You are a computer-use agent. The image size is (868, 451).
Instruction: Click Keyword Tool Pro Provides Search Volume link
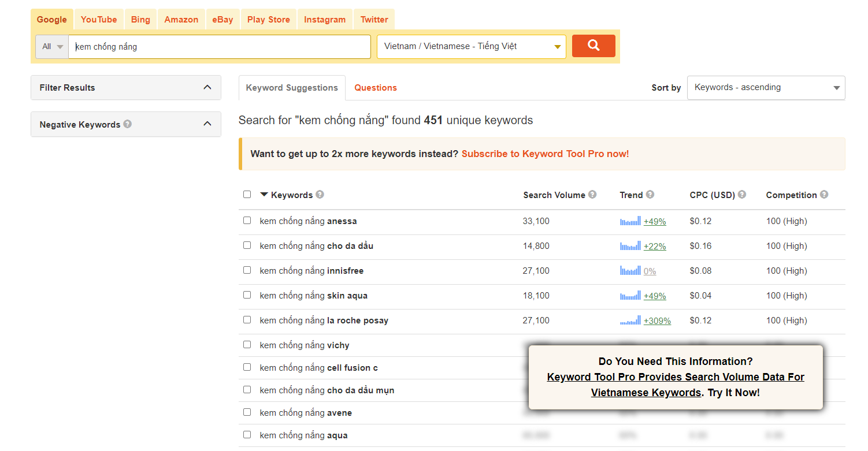(676, 385)
